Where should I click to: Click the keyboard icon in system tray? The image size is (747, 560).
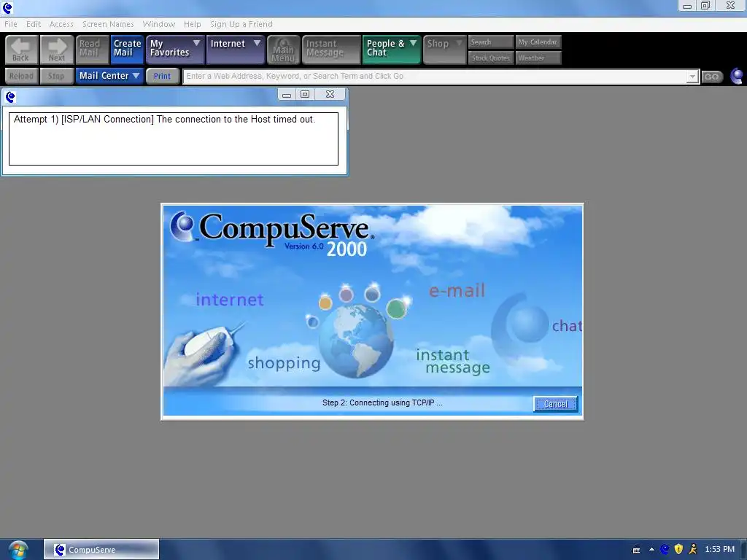tap(636, 550)
